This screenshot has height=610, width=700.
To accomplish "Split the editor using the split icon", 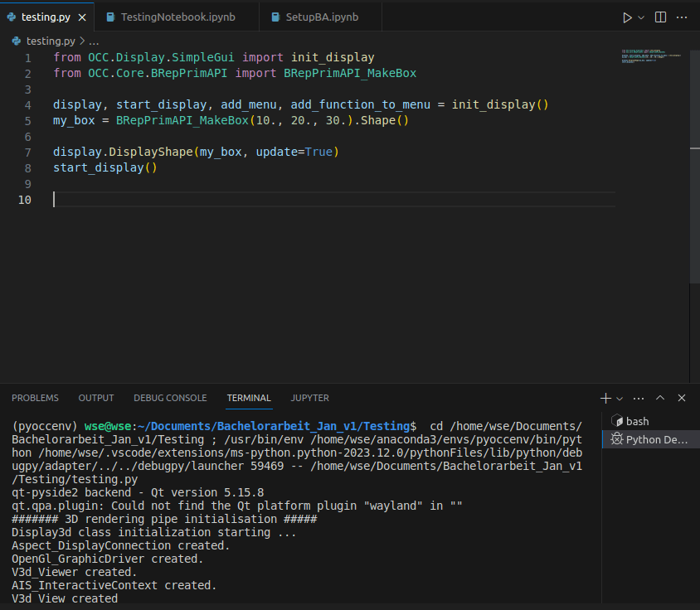I will click(x=659, y=17).
